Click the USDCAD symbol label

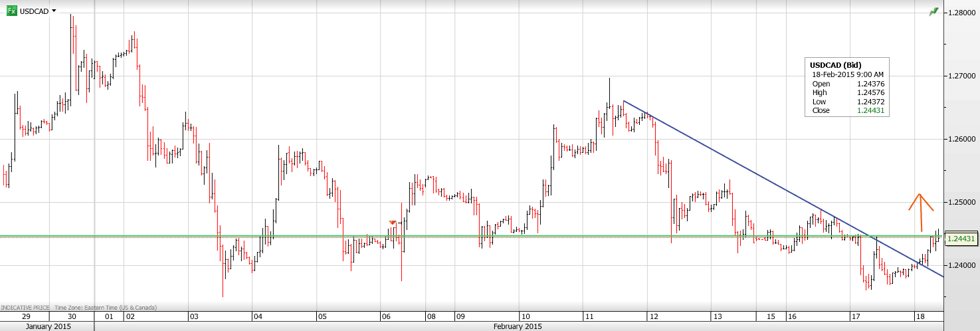click(35, 11)
